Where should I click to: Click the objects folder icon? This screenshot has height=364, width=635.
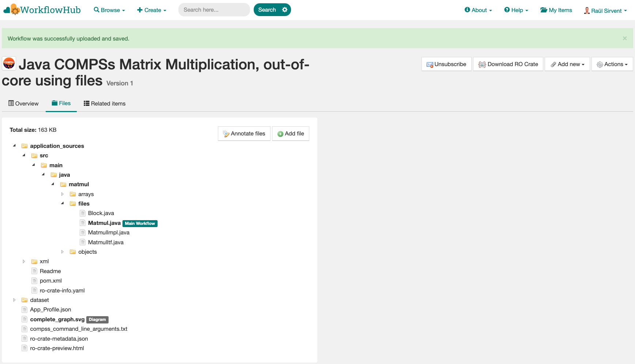point(73,252)
